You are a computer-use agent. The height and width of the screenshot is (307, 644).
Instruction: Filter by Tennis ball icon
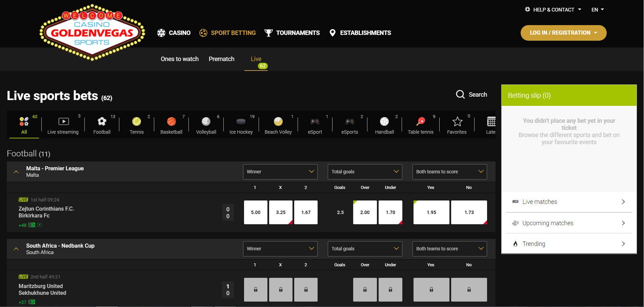pos(137,121)
